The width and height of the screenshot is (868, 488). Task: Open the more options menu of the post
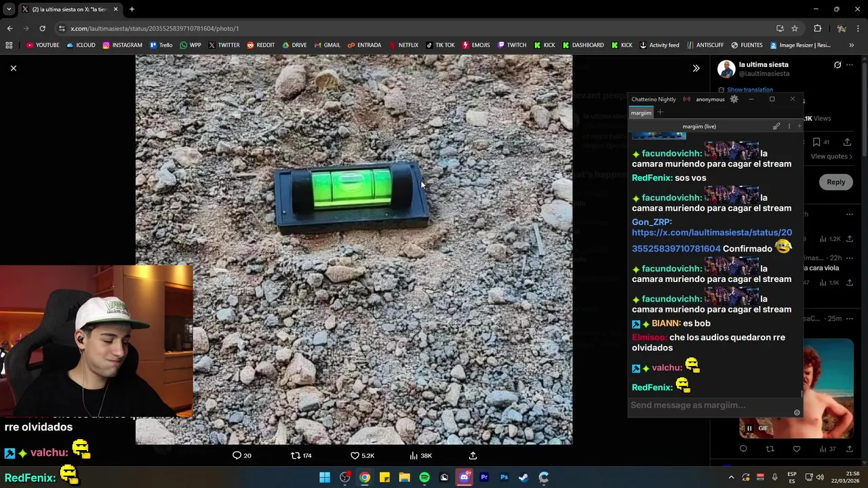(850, 65)
